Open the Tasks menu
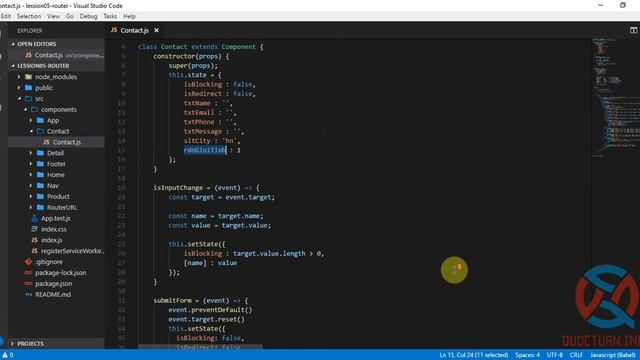Screen dimensions: 640x360 coord(110,16)
